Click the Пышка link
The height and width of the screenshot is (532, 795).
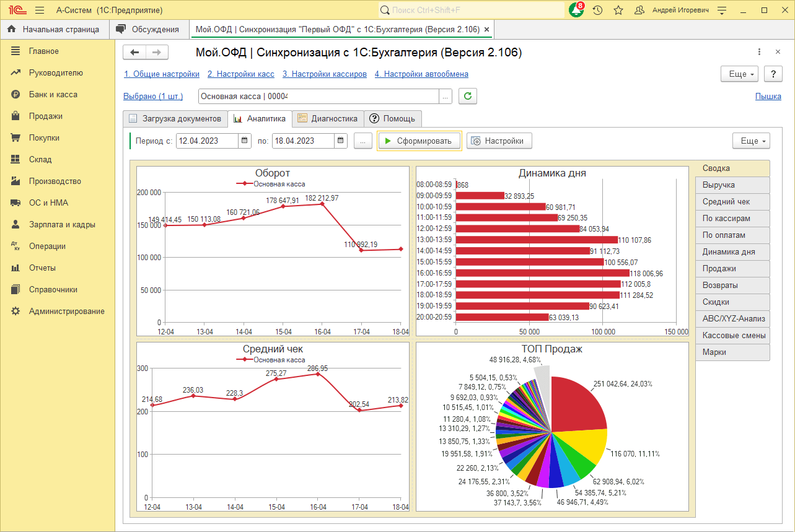(x=768, y=96)
